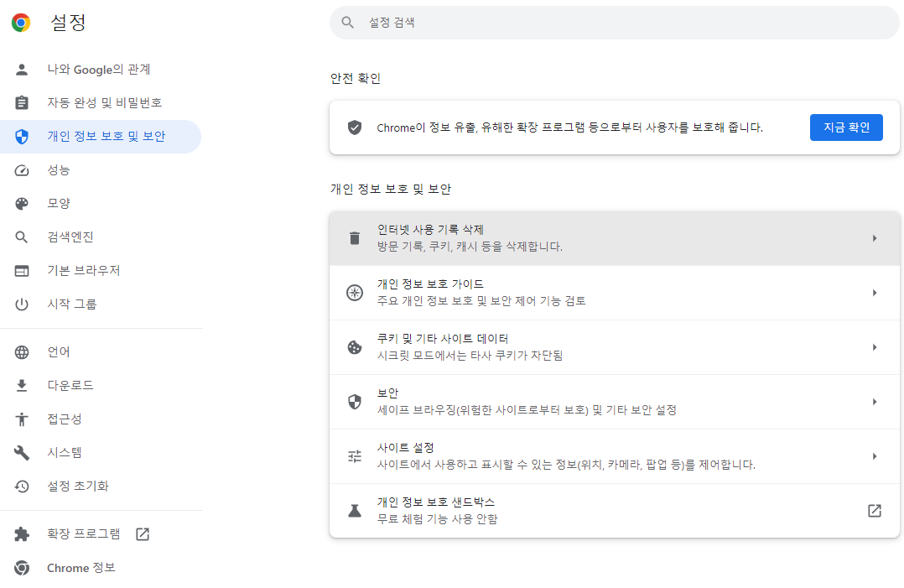Click the checkmark shield icon in 안전 확인 card
904x588 pixels.
tap(355, 127)
